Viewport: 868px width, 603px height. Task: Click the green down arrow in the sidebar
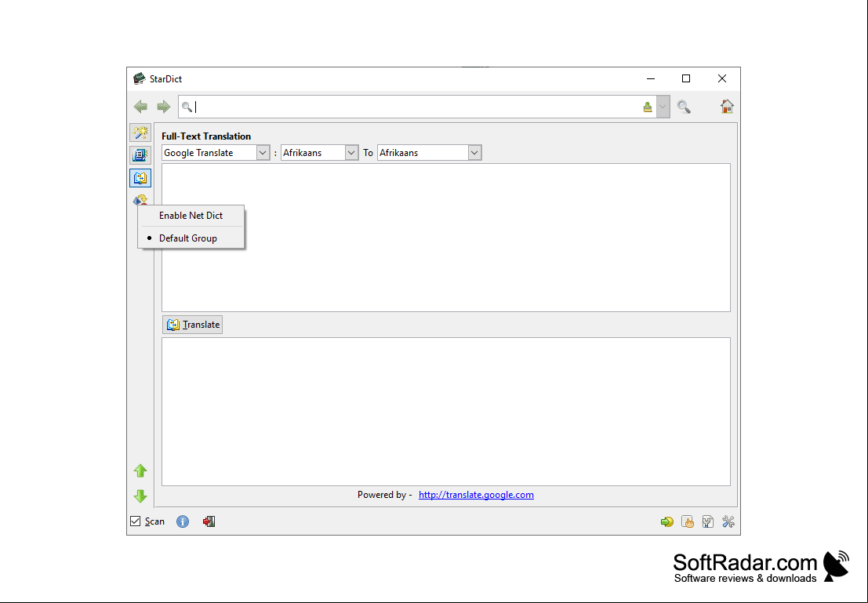140,496
